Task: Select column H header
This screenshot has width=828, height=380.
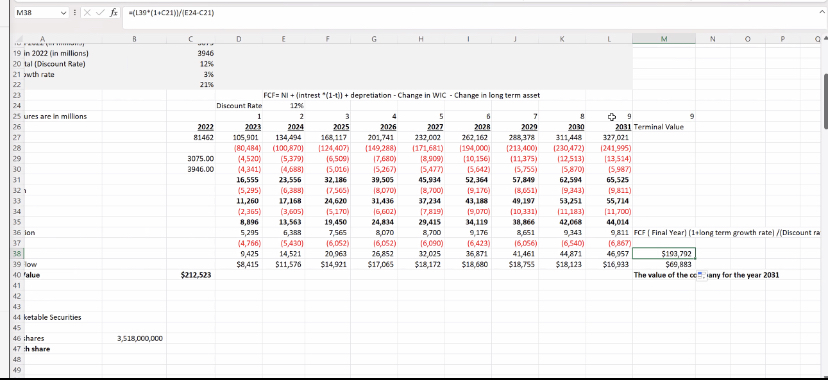Action: [421, 39]
